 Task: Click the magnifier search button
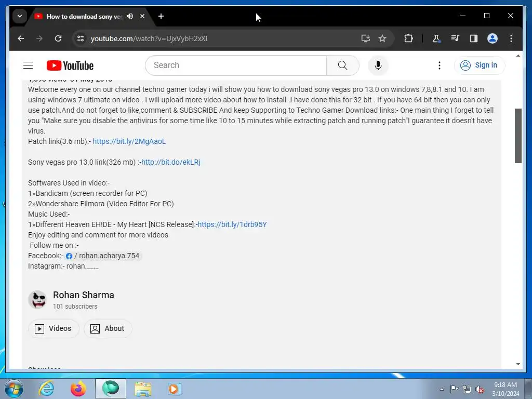point(343,65)
